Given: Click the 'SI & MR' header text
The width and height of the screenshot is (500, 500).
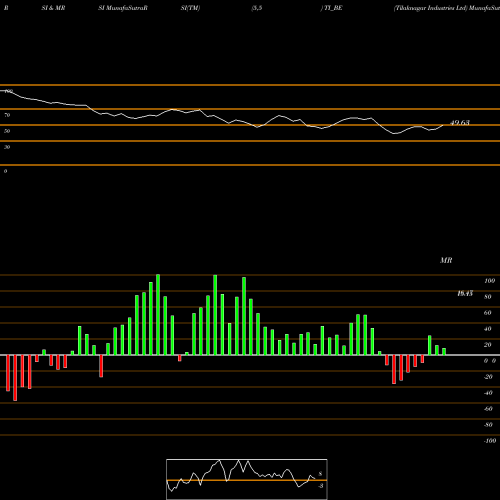Looking at the screenshot, I should (53, 8).
